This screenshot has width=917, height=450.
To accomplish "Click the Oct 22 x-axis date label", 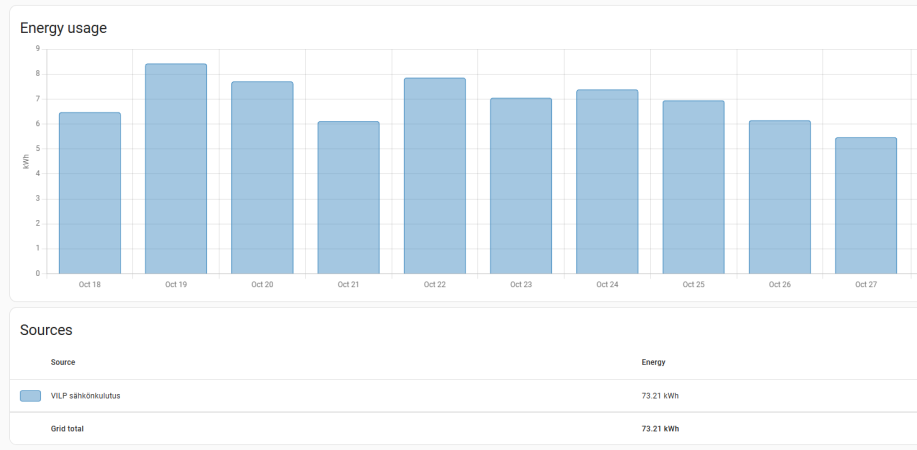I will tap(434, 285).
